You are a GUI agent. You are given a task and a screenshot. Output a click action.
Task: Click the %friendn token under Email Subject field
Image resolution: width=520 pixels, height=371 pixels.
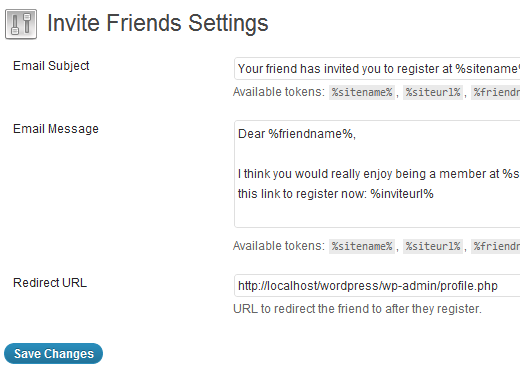point(496,92)
